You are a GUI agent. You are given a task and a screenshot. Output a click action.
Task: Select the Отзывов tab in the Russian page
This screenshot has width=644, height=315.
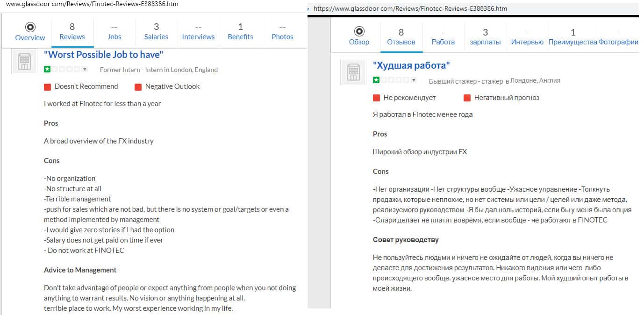click(401, 37)
